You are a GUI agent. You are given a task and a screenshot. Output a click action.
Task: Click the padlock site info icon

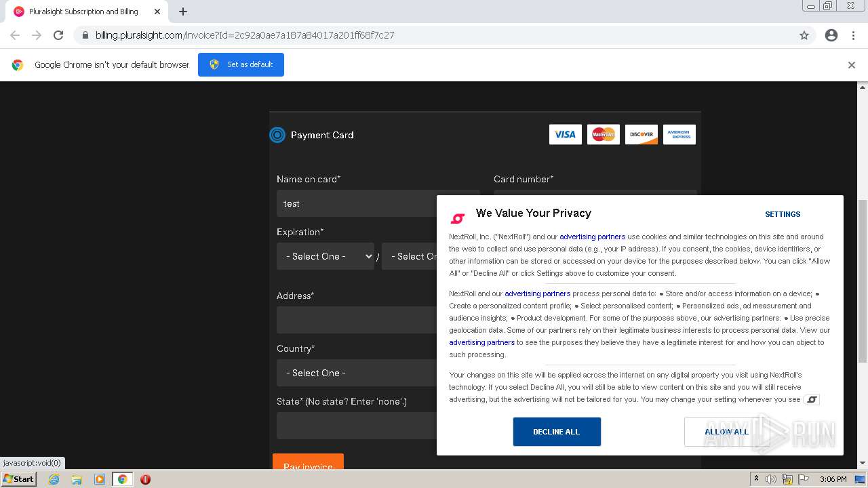85,35
